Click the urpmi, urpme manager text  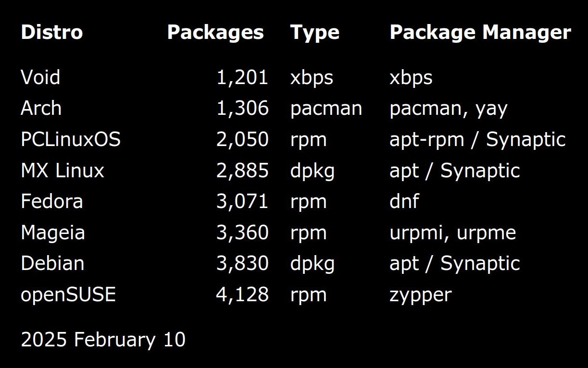point(453,233)
